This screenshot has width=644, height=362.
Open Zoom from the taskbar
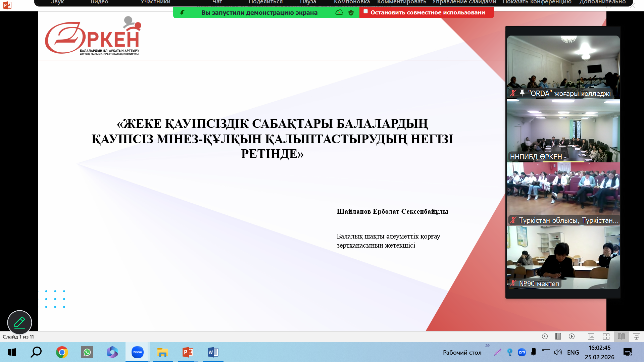pos(137,352)
